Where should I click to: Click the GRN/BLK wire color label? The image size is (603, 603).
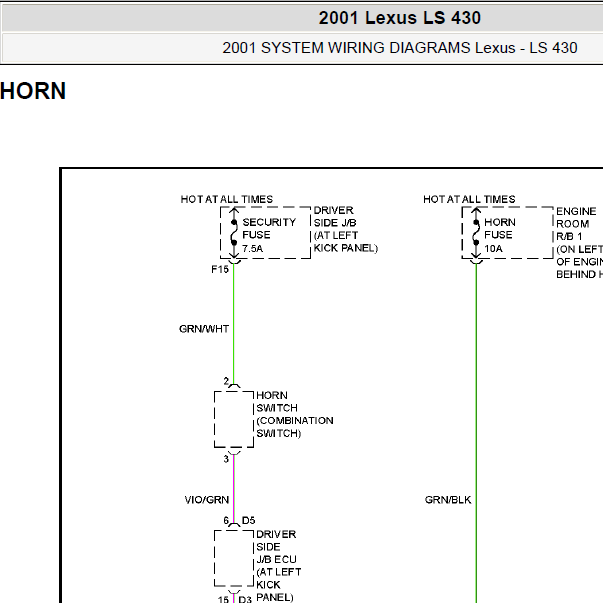click(448, 500)
